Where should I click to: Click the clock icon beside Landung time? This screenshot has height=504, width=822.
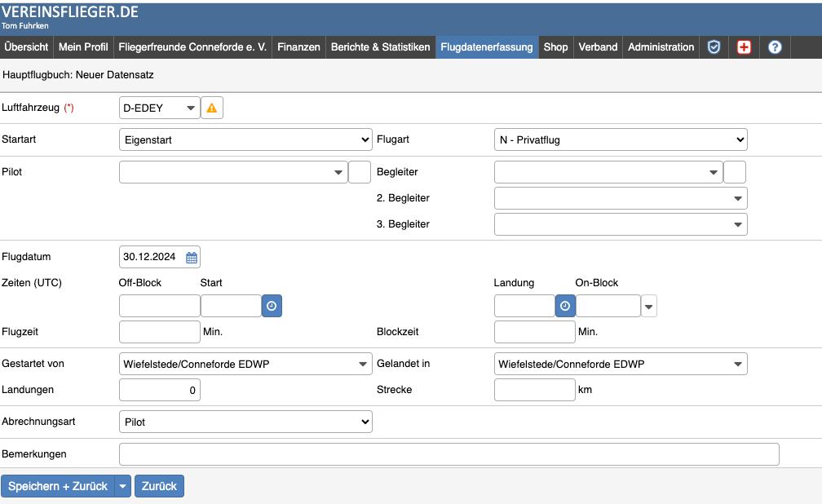[565, 306]
